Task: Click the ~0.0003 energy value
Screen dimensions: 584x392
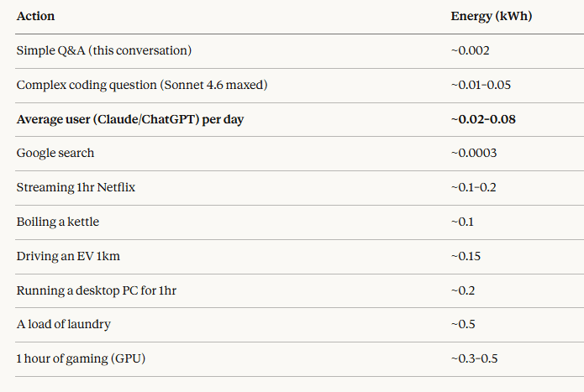Action: point(474,154)
